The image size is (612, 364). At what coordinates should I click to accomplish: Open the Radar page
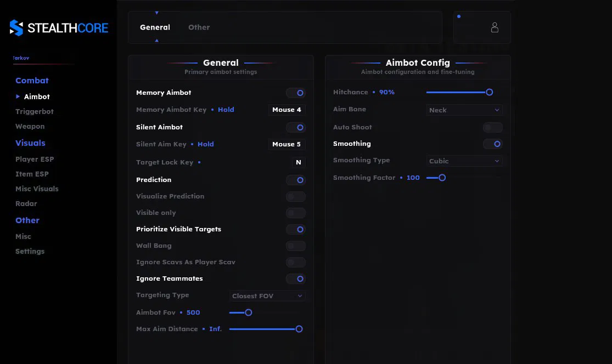(x=26, y=203)
